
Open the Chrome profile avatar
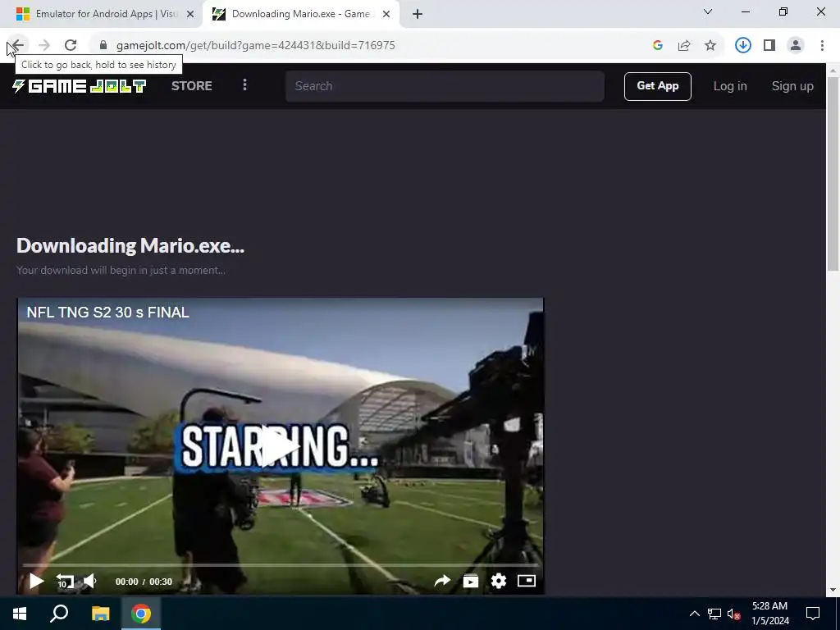[x=796, y=46]
